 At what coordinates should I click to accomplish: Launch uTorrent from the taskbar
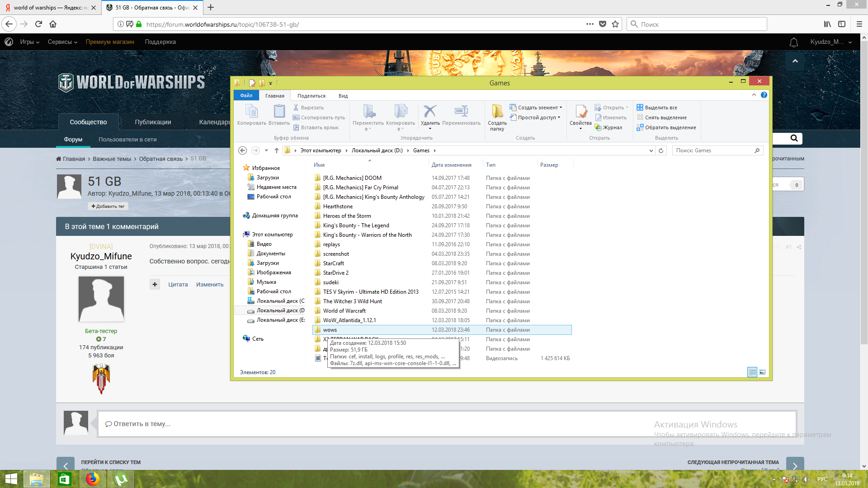coord(121,479)
